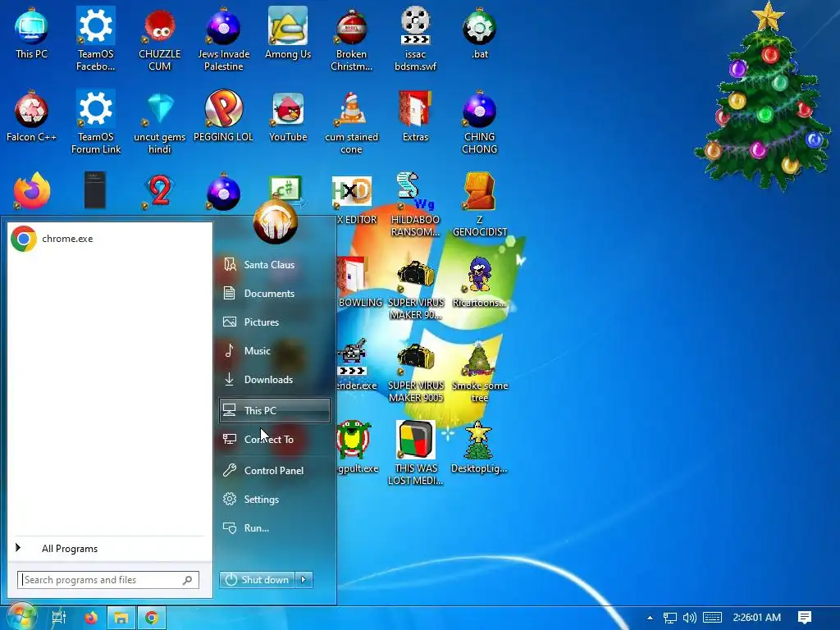Open Firefox from the taskbar
This screenshot has width=840, height=630.
pyautogui.click(x=91, y=618)
